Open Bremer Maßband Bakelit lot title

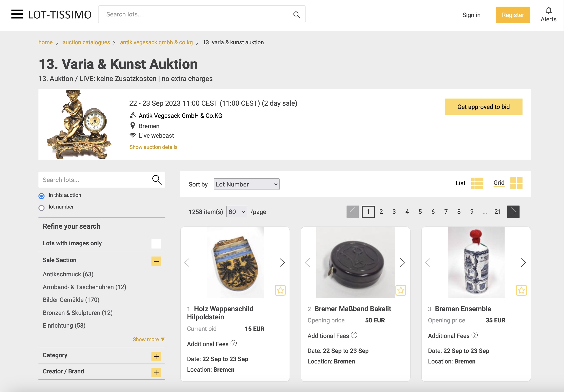pyautogui.click(x=353, y=309)
